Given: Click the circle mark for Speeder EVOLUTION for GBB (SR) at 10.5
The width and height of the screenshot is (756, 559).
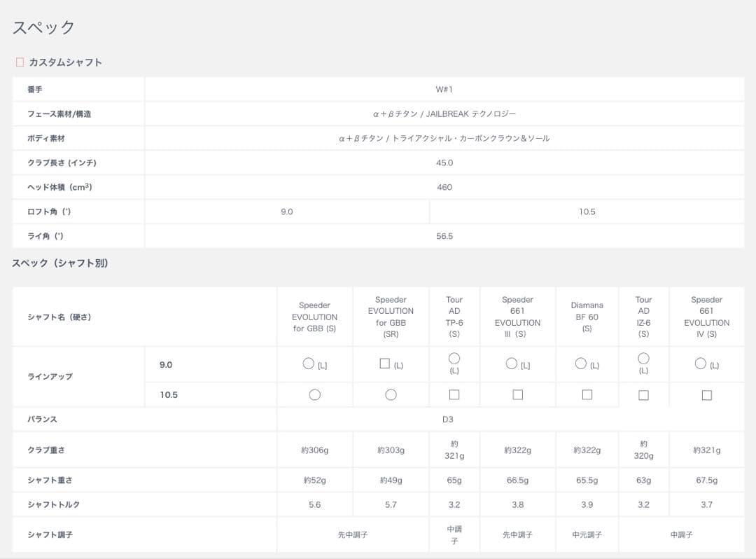Looking at the screenshot, I should click(x=391, y=394).
